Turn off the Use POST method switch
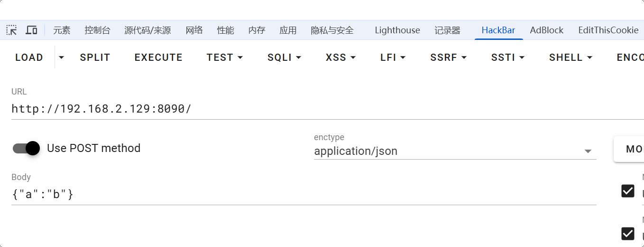 26,148
